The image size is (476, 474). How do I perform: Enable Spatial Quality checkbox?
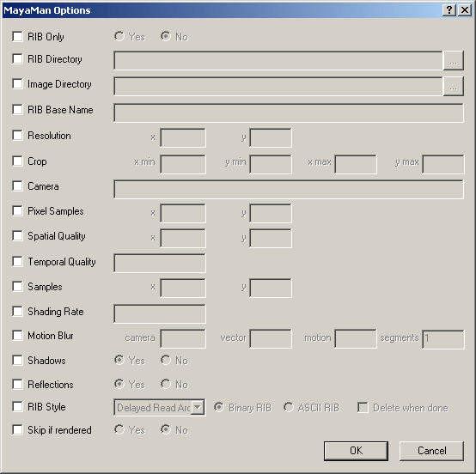[17, 235]
